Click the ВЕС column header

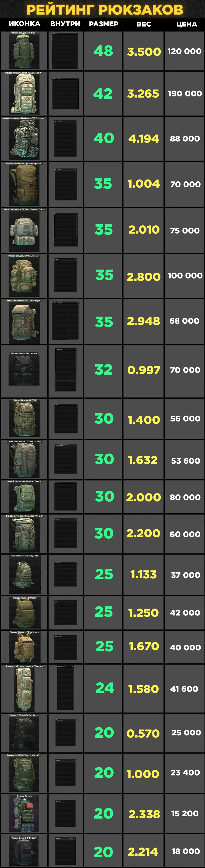[x=144, y=24]
